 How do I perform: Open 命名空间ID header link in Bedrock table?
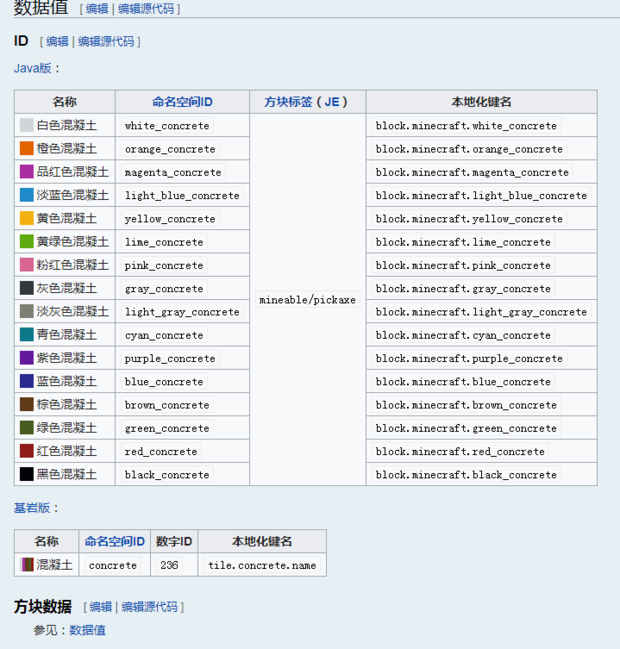115,541
